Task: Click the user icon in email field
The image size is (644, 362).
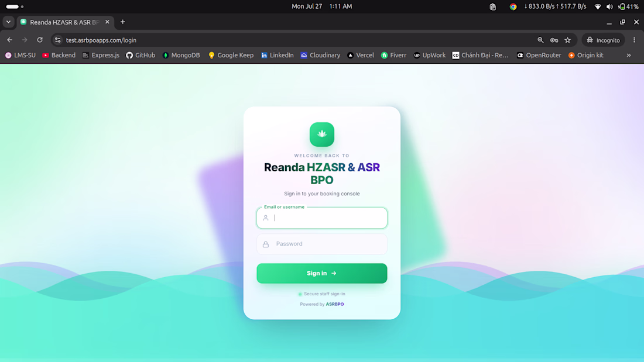Action: pos(266,218)
